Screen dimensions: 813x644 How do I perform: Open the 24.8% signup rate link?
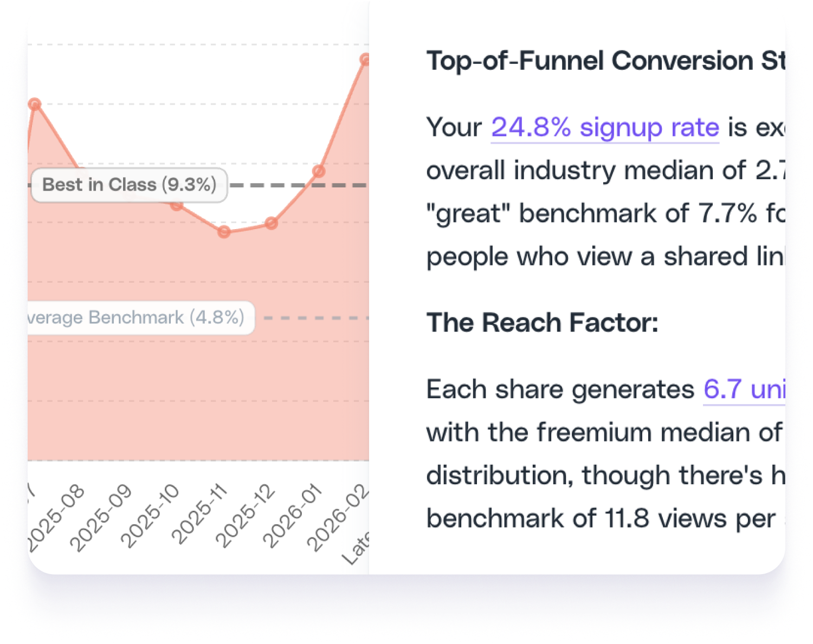[x=605, y=128]
